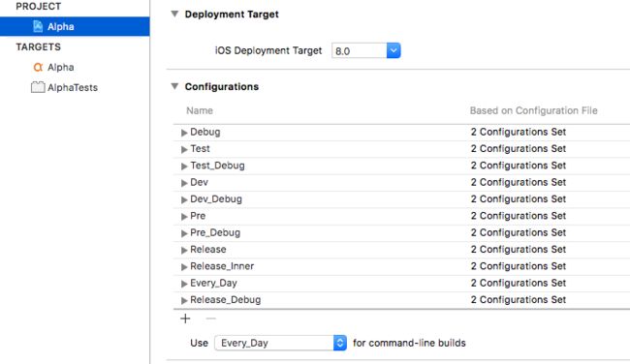Click Release_Debug's 2 Configurations Set cell
Viewport: 630px width, 364px height.
pyautogui.click(x=519, y=300)
